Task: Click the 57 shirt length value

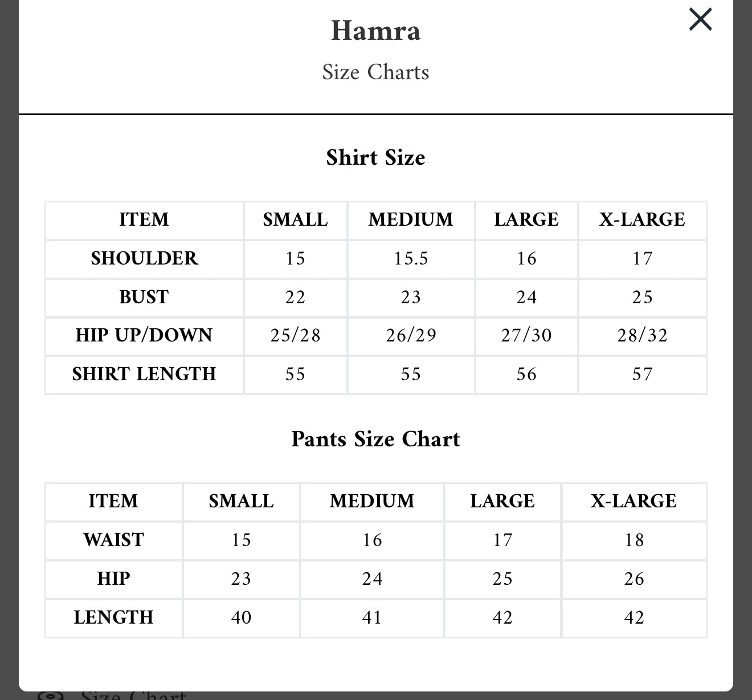Action: coord(642,374)
